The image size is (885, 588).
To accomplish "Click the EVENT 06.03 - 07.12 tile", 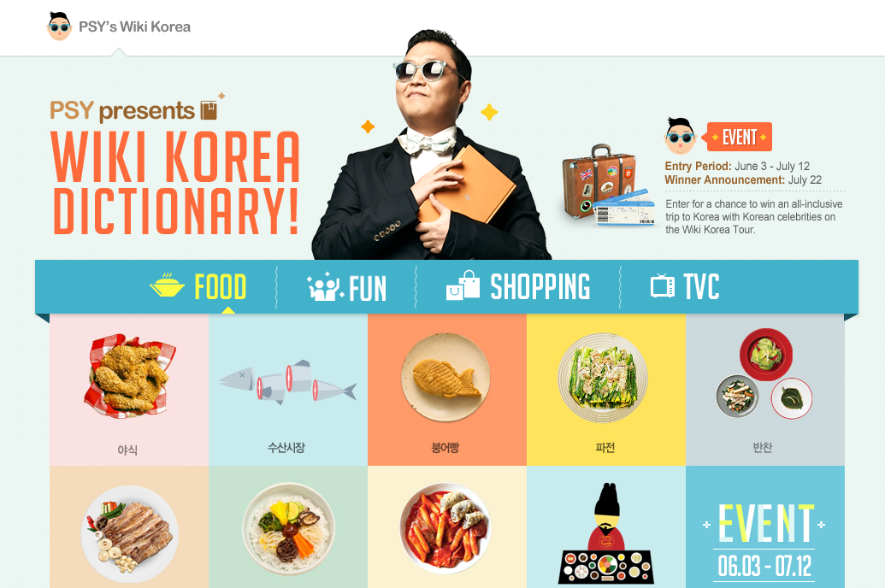I will point(765,527).
